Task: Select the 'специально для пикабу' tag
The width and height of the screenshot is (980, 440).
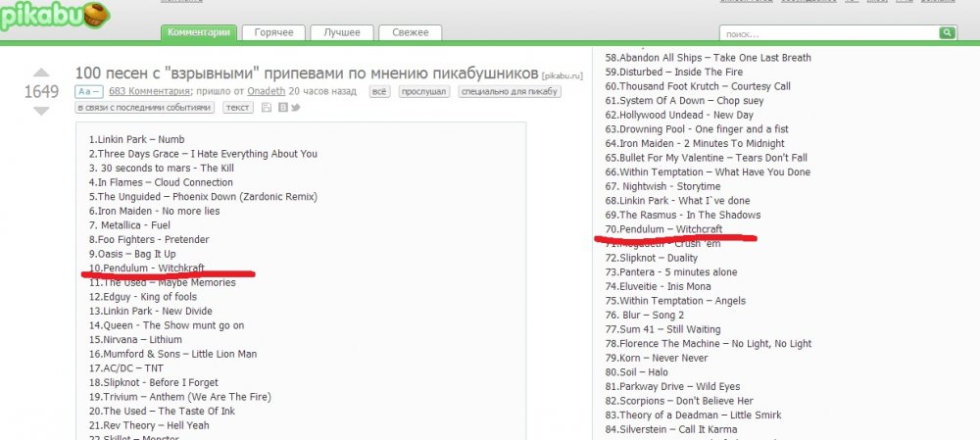Action: point(508,92)
